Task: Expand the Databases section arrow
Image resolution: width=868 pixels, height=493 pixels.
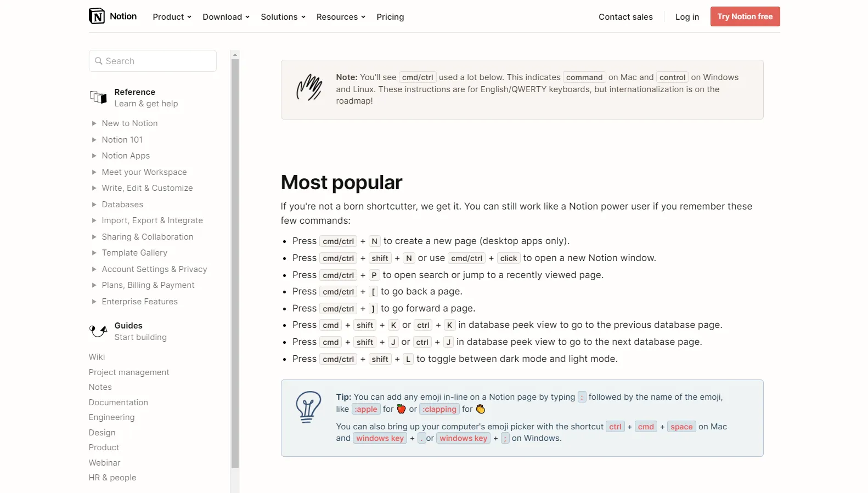Action: coord(94,205)
